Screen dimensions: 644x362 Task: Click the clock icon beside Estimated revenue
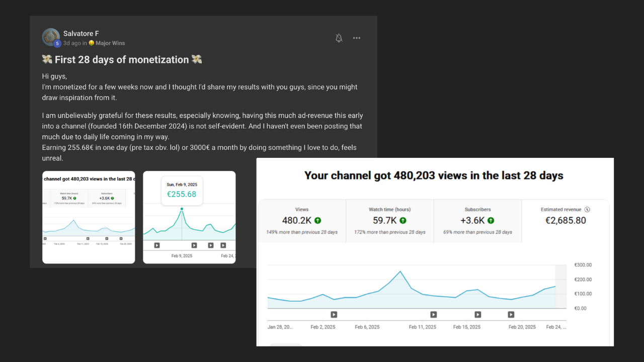pyautogui.click(x=587, y=210)
